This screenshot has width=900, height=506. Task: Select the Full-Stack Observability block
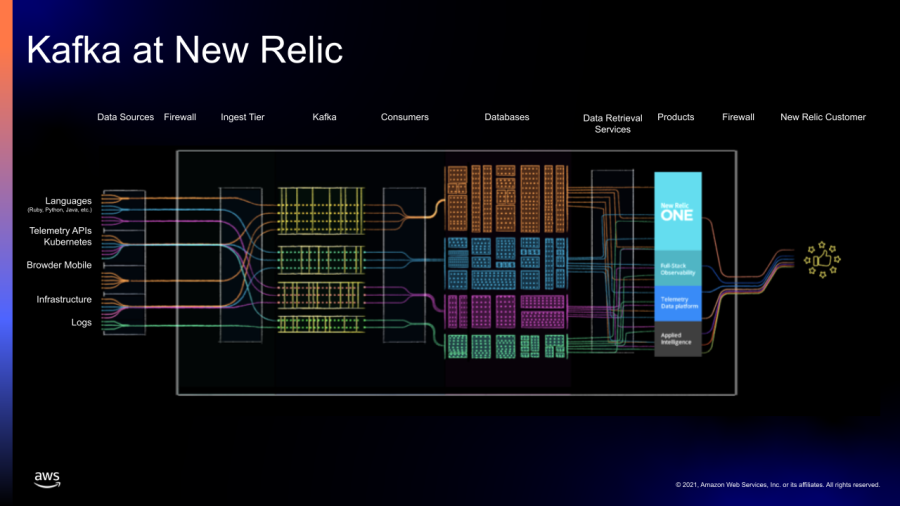(678, 268)
